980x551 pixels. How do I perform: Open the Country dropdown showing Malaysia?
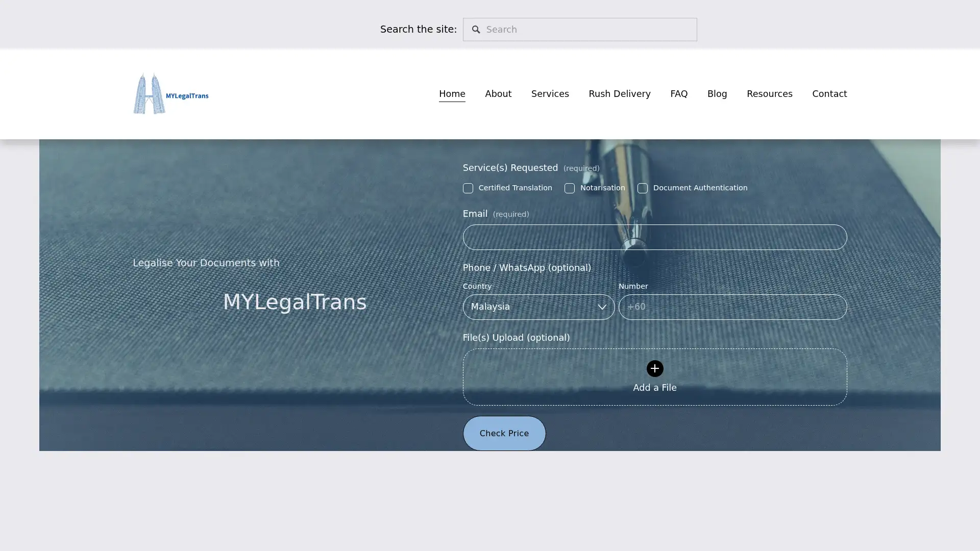click(x=538, y=307)
